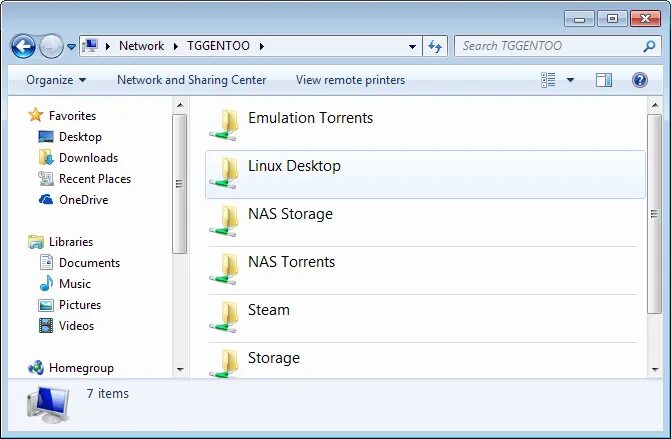The image size is (671, 439).
Task: Open the view options dropdown arrow
Action: tap(570, 80)
